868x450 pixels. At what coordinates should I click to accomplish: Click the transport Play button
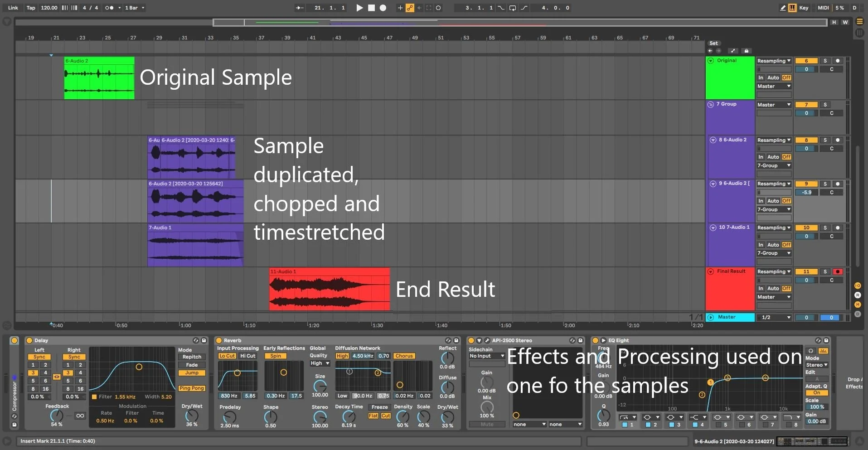(359, 8)
